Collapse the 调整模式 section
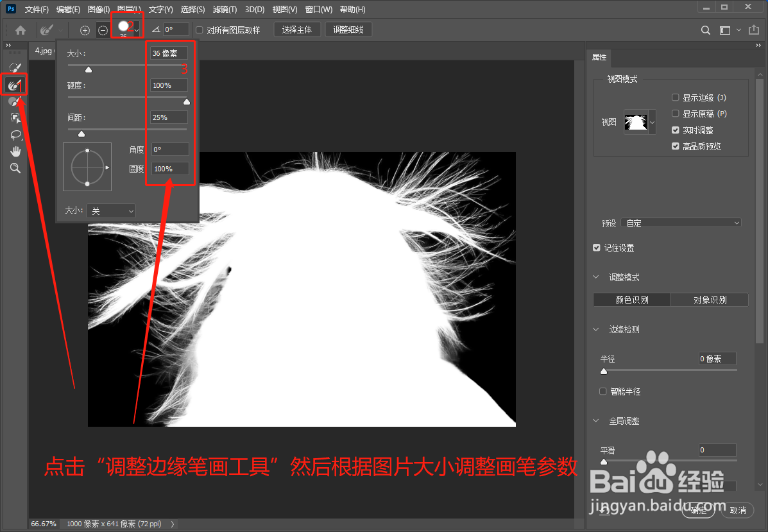 point(596,277)
